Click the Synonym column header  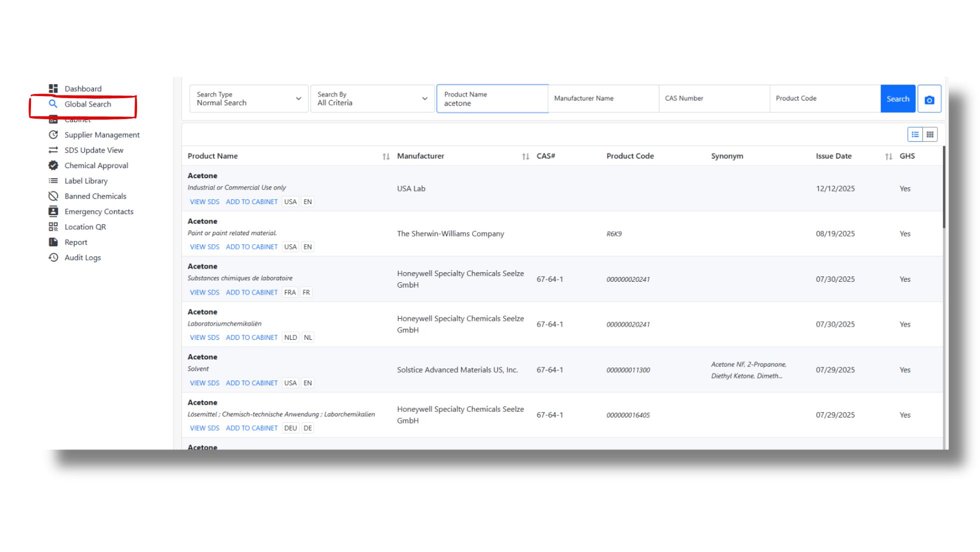[727, 156]
